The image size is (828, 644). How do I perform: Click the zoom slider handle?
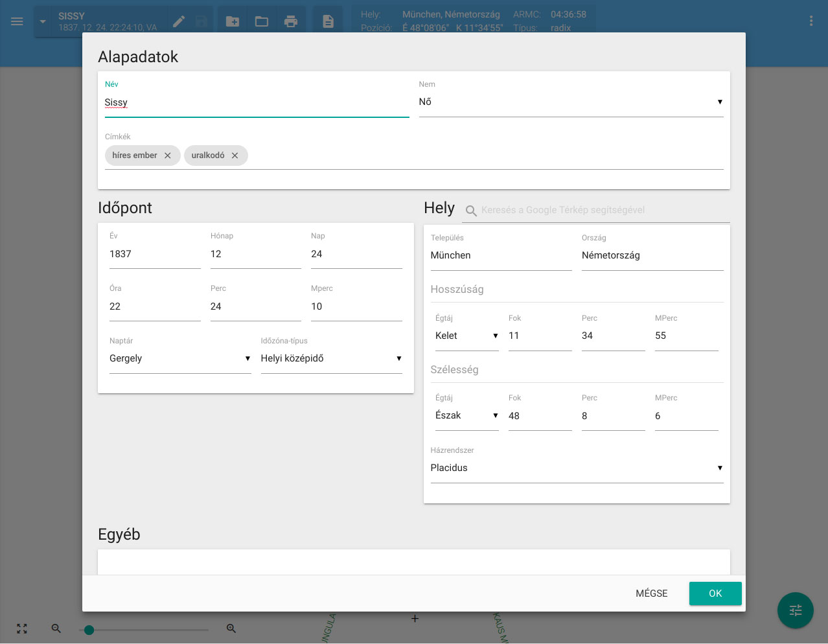[x=89, y=630]
